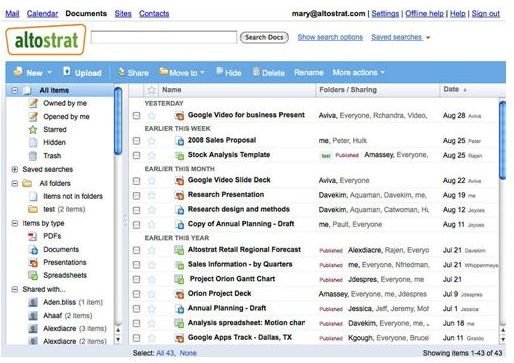
Task: Click document icon of Research design and methods
Action: coord(179,210)
